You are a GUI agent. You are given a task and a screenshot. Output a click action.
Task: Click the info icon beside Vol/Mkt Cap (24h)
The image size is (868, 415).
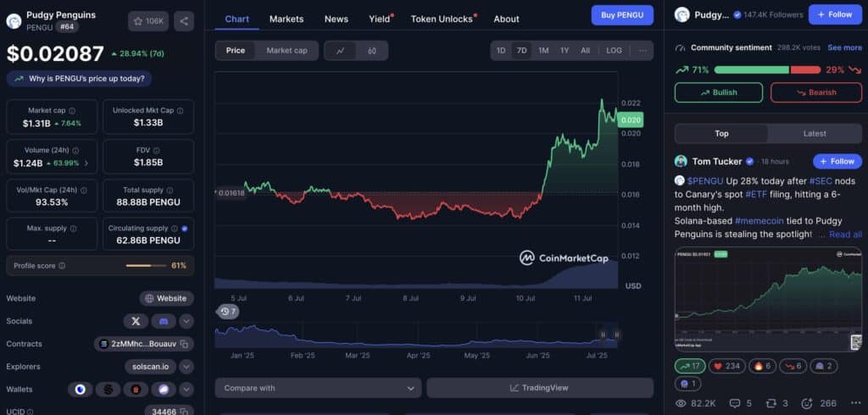tap(84, 191)
